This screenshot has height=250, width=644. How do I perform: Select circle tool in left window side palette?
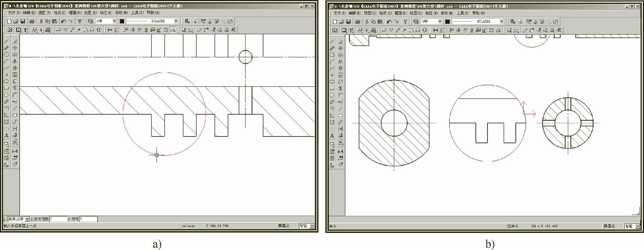pyautogui.click(x=6, y=54)
